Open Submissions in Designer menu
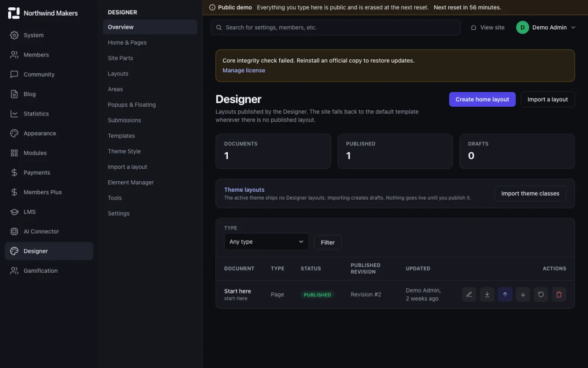Screen dimensions: 588x368 point(150,120)
